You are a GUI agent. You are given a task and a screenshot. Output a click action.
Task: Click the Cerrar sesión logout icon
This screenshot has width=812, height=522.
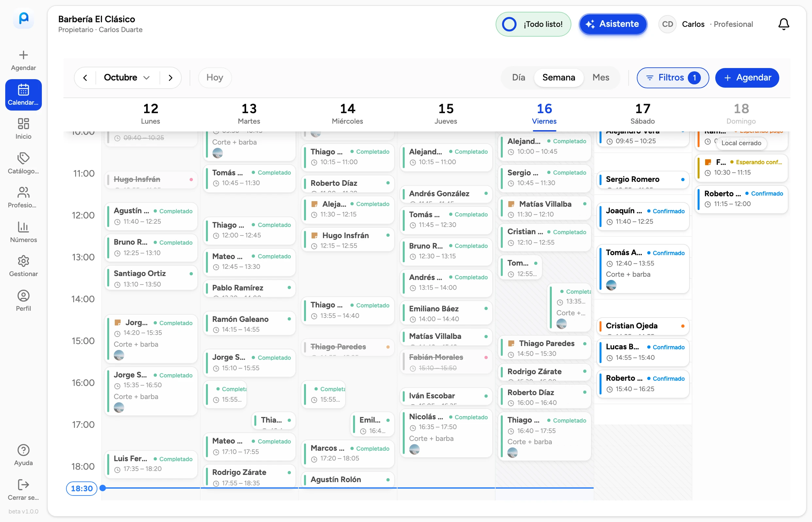[x=23, y=485]
